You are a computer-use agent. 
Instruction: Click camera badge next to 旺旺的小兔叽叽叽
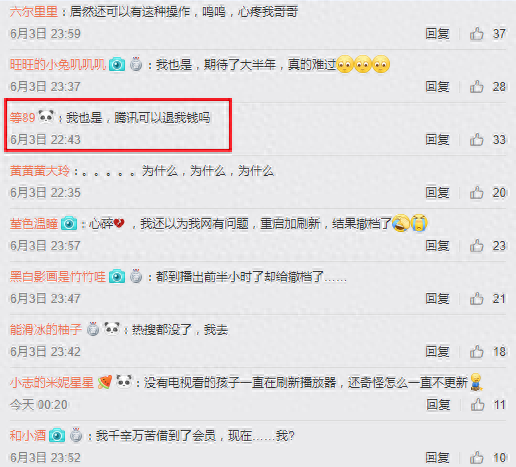(117, 64)
